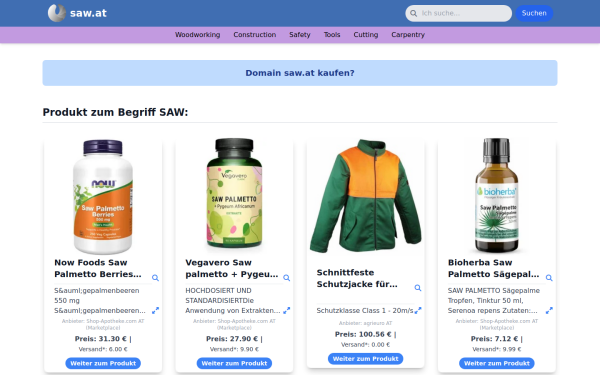Open magnifier icon beside Bioherba Saw Palmetto
Viewport: 600px width, 375px height.
pos(549,278)
